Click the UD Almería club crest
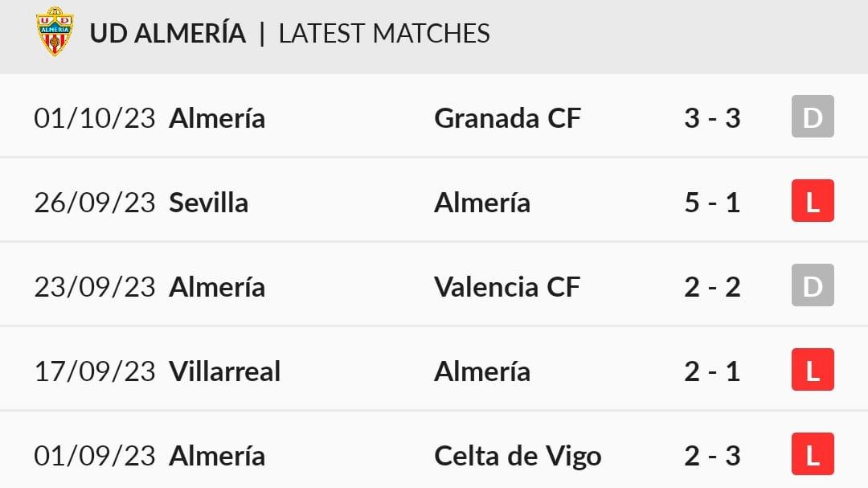The height and width of the screenshot is (488, 868). point(55,31)
